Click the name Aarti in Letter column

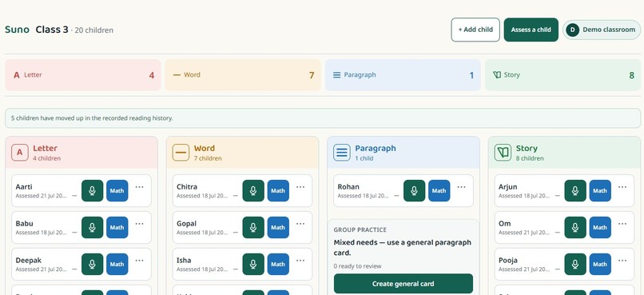click(24, 186)
